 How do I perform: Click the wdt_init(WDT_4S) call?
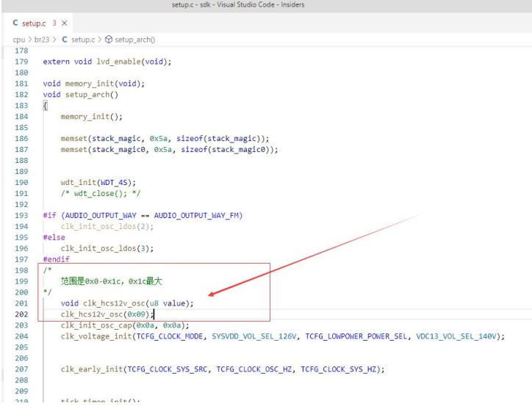pos(98,182)
